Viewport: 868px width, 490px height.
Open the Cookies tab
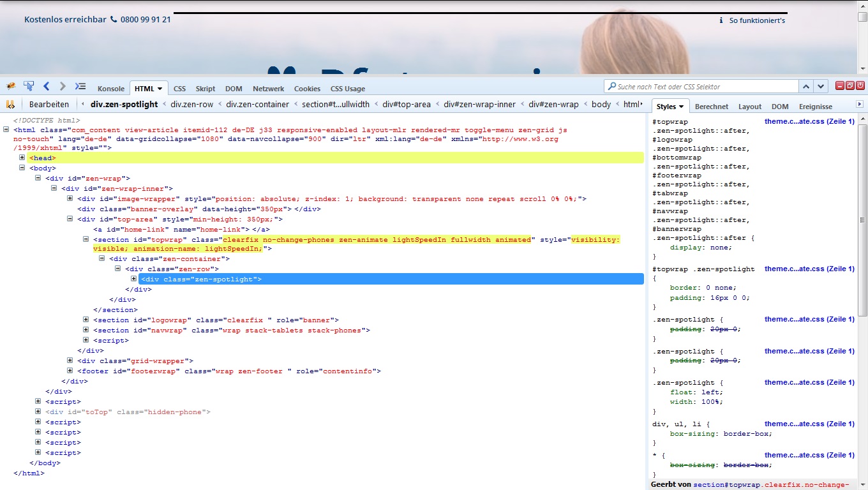coord(307,89)
